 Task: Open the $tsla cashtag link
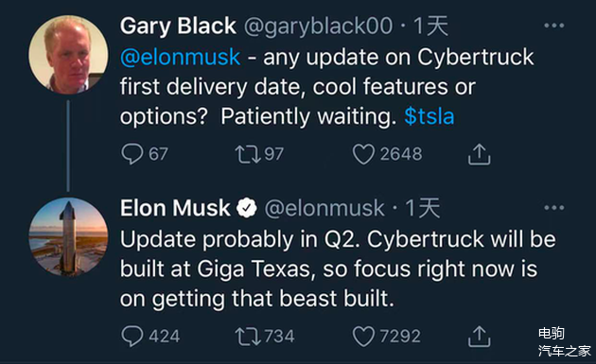[429, 116]
